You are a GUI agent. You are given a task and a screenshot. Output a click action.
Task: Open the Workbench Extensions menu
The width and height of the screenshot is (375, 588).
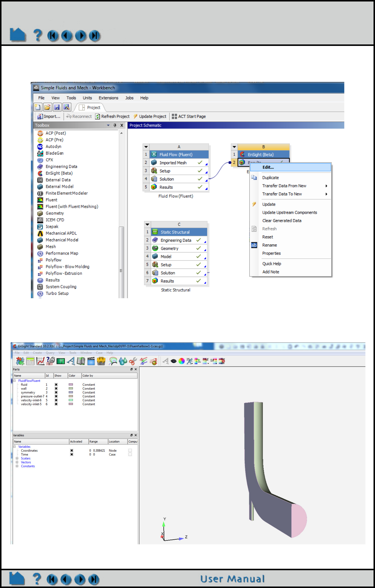[108, 98]
